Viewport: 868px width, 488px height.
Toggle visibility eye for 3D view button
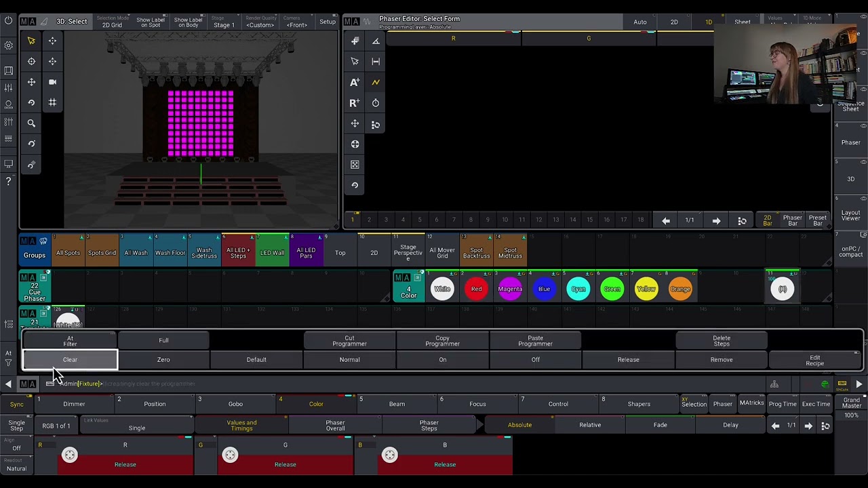pyautogui.click(x=863, y=162)
